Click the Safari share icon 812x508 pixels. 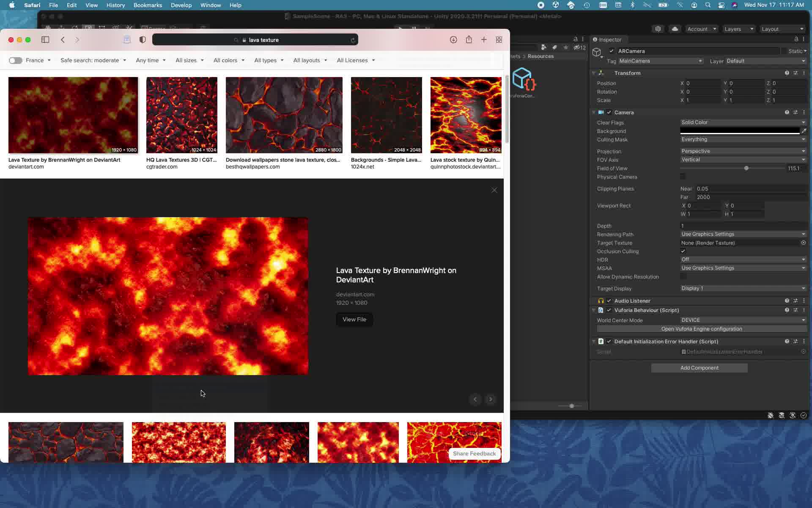tap(469, 39)
